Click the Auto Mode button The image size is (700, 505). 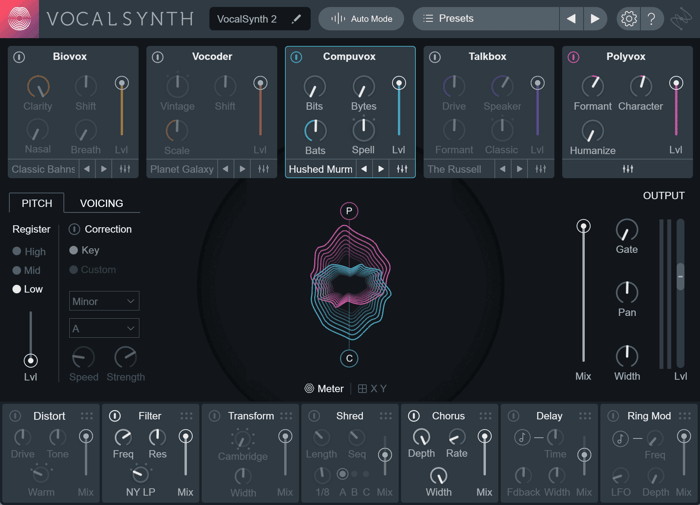tap(361, 19)
